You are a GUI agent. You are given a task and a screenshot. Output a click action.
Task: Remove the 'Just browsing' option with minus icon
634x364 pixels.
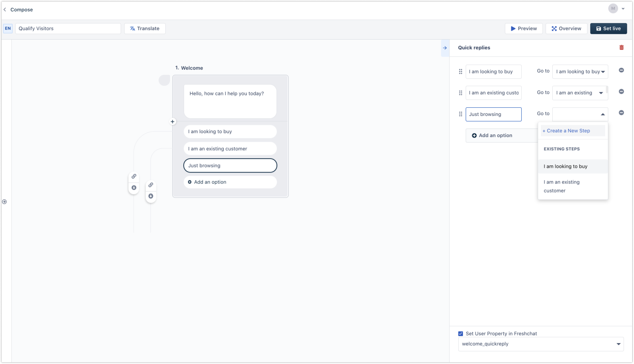(621, 113)
